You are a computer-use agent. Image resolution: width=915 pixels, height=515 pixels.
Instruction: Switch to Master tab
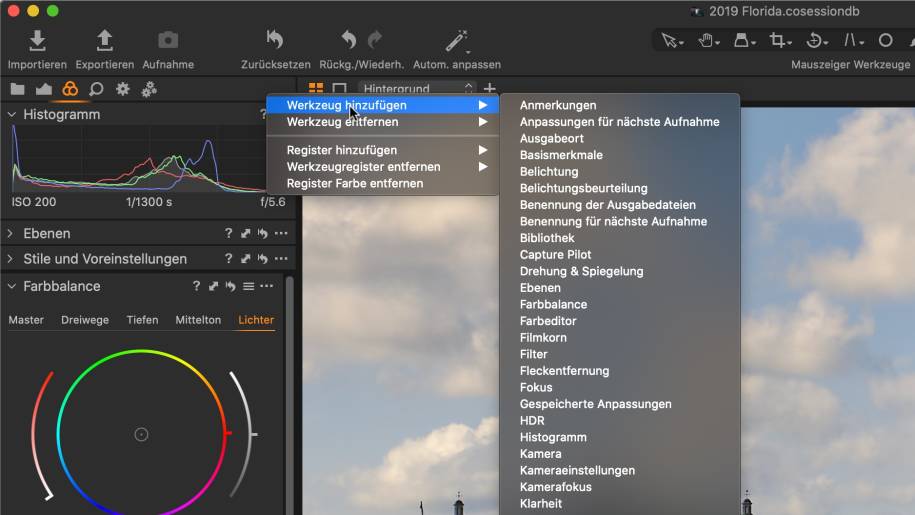[x=26, y=320]
